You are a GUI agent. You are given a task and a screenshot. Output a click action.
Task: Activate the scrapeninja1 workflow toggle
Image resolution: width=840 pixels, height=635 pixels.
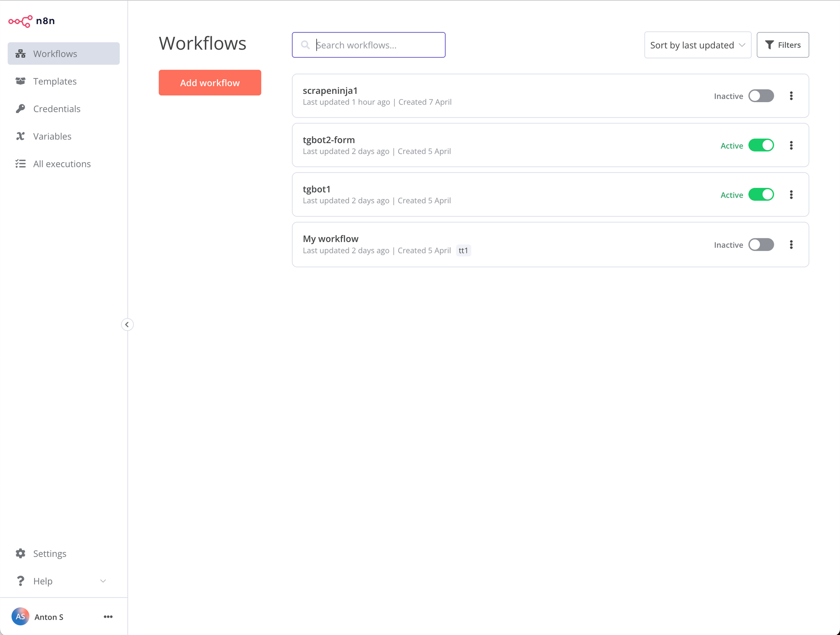point(761,96)
